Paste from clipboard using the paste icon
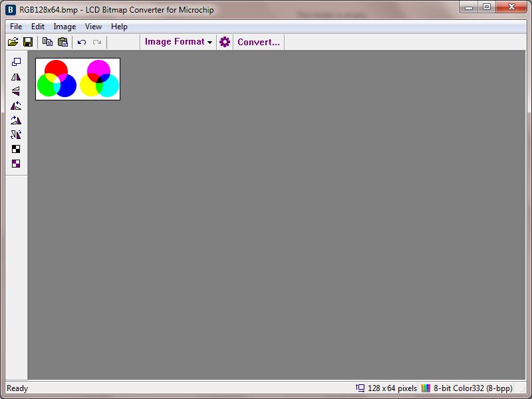The width and height of the screenshot is (532, 399). pyautogui.click(x=63, y=42)
